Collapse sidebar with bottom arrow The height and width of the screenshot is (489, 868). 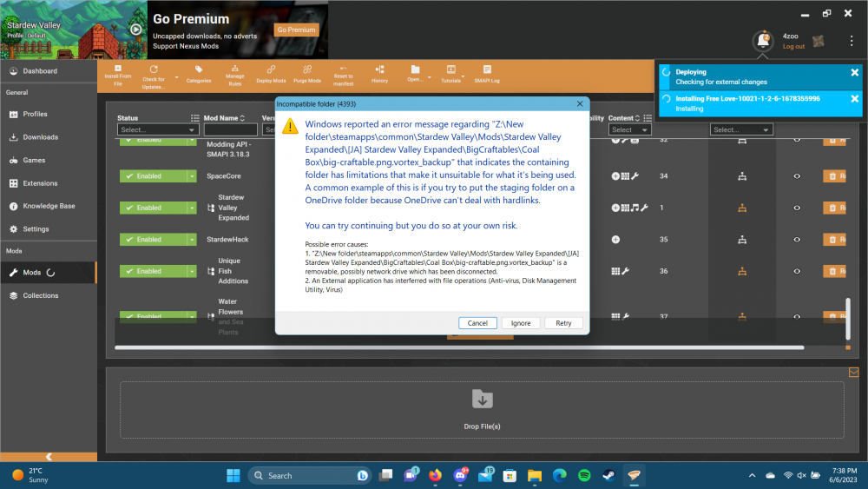coord(49,457)
